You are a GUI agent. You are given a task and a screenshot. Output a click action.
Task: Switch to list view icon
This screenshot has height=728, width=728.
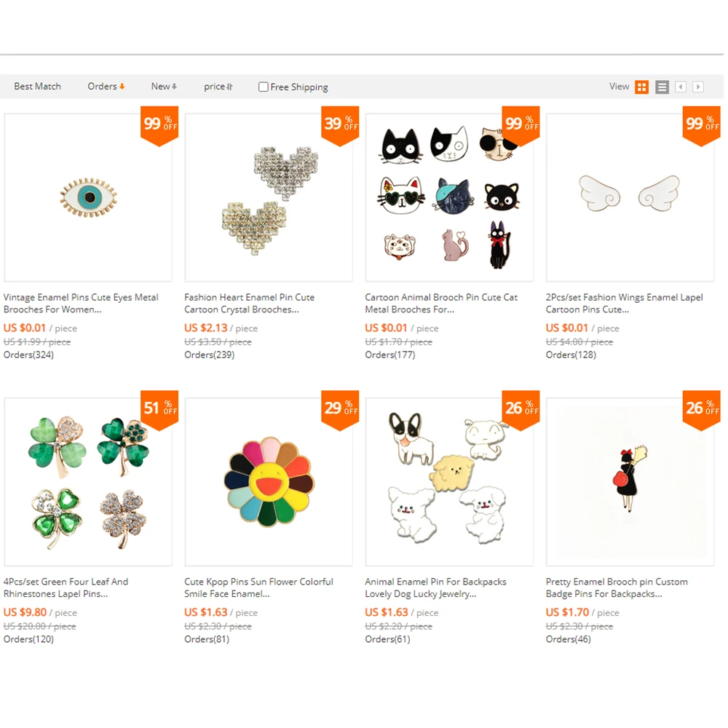point(662,87)
